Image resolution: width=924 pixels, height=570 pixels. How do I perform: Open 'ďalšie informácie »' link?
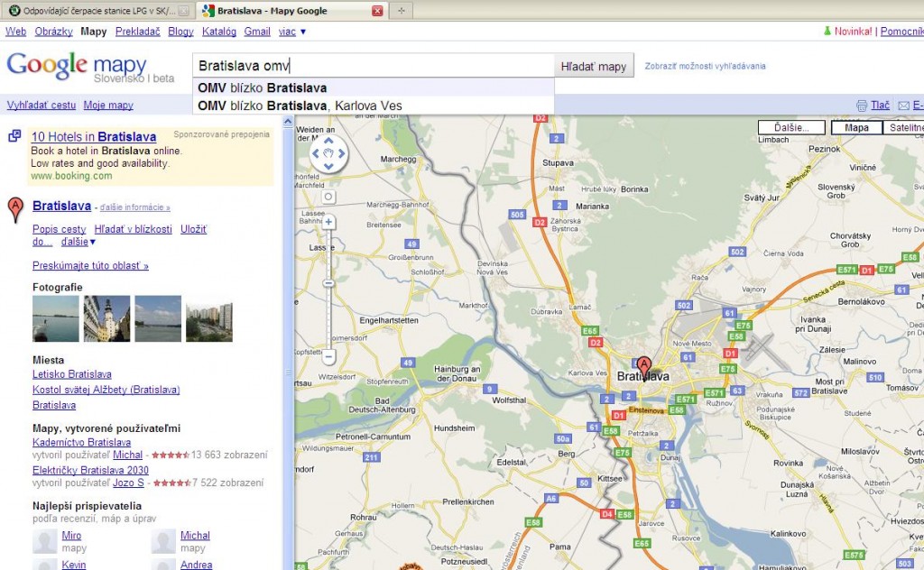(135, 207)
